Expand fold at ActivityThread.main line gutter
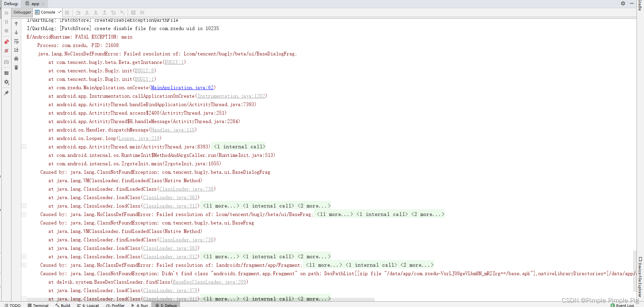The height and width of the screenshot is (307, 644). pos(24,146)
